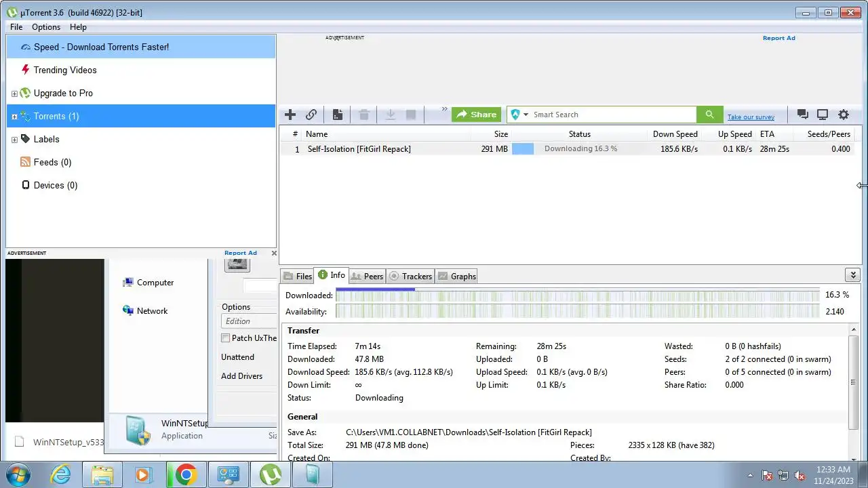This screenshot has height=488, width=868.
Task: Open Windows Explorer from the taskbar
Action: pyautogui.click(x=102, y=474)
